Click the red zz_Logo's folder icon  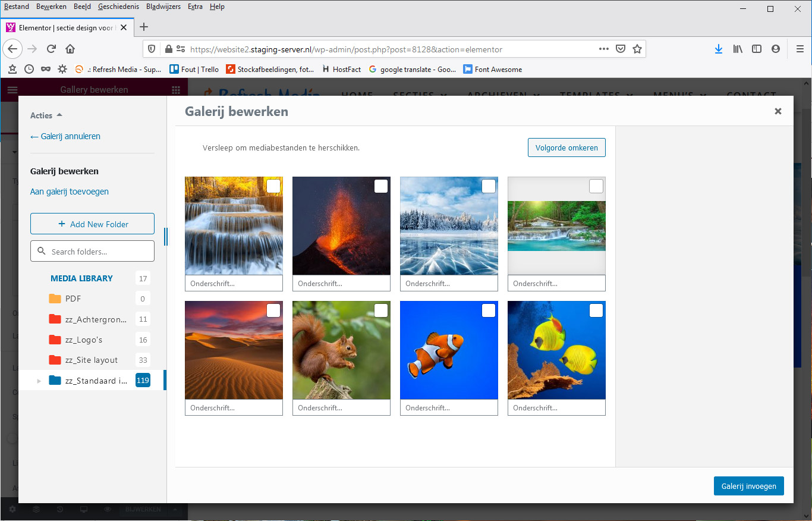coord(55,340)
